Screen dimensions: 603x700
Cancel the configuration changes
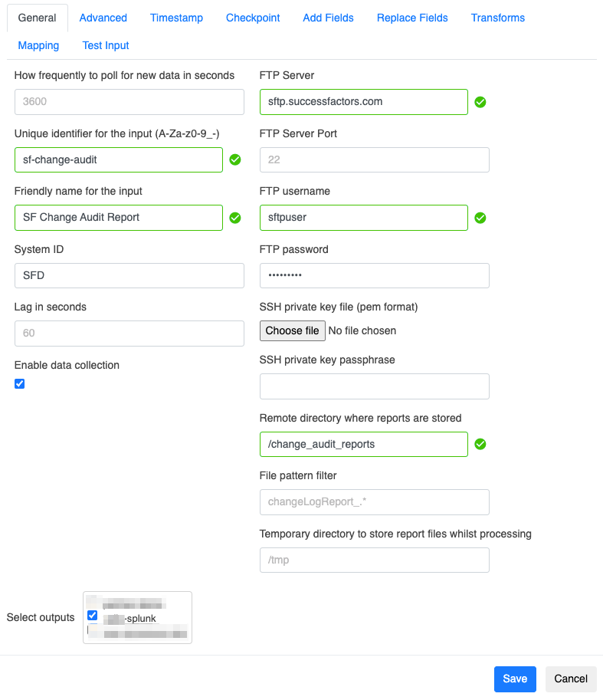(570, 679)
